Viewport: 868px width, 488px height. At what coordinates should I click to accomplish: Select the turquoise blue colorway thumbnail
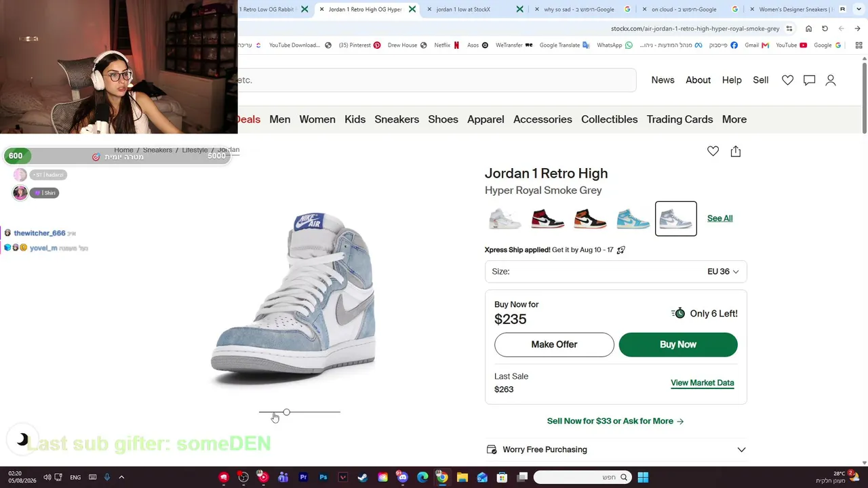(633, 218)
